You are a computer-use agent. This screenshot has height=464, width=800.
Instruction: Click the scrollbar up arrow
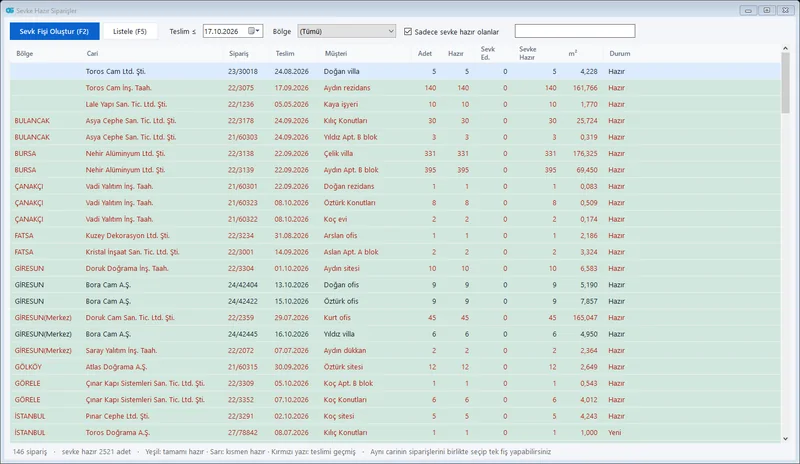coord(785,48)
